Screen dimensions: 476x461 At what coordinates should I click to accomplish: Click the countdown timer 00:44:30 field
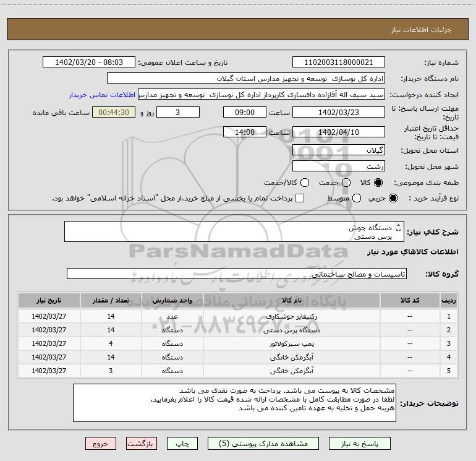point(114,112)
